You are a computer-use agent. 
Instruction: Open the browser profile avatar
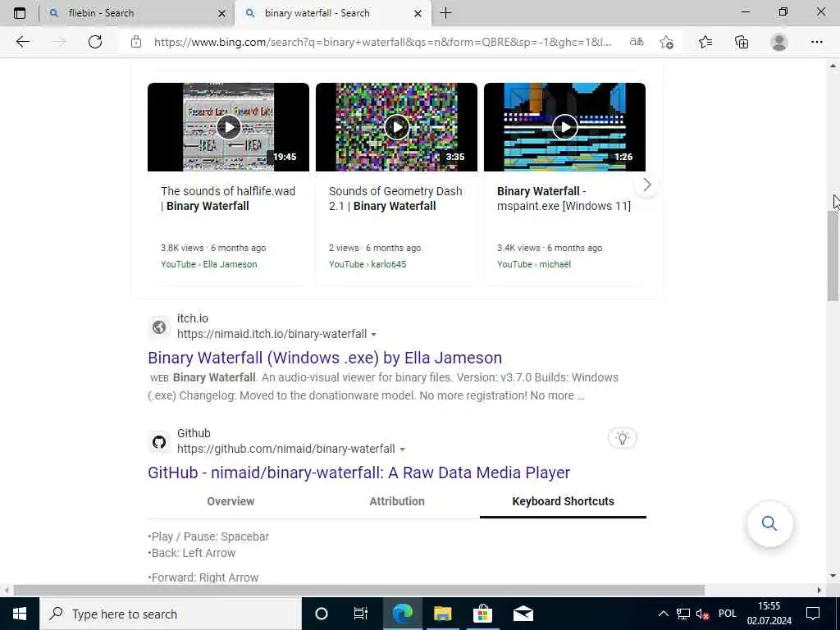tap(779, 42)
